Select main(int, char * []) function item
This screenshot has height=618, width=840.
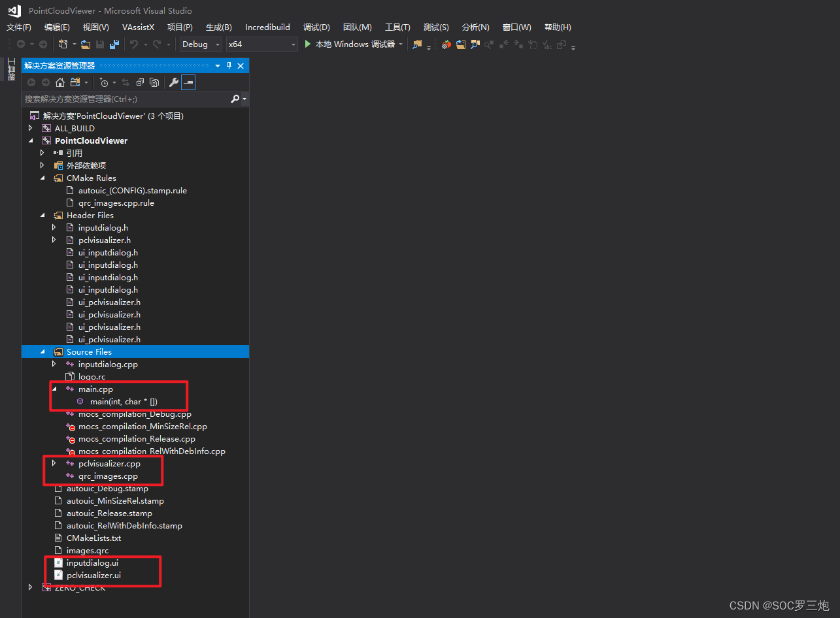coord(124,401)
